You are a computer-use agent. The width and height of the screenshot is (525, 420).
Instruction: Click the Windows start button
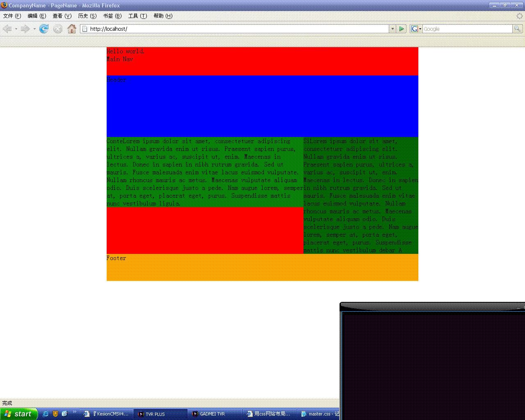tap(19, 414)
